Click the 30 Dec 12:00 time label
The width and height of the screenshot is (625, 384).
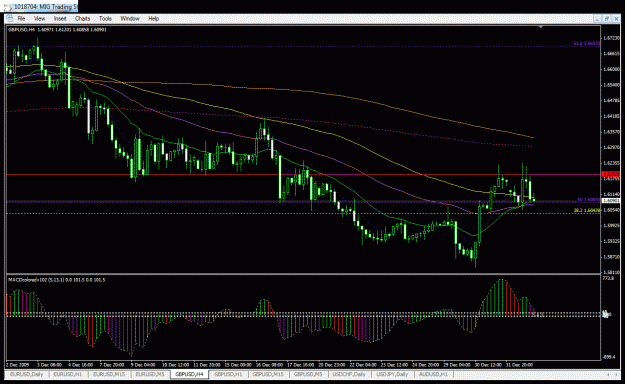coord(489,364)
